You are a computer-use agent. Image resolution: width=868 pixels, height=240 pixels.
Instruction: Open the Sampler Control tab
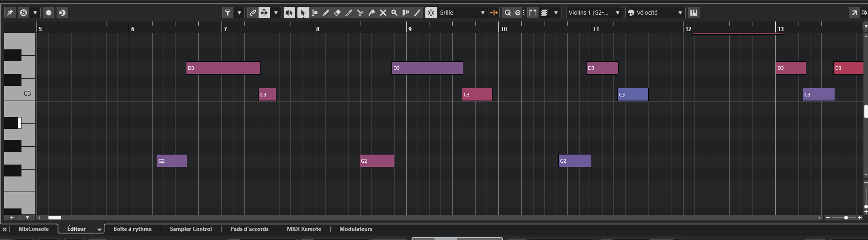(x=191, y=229)
